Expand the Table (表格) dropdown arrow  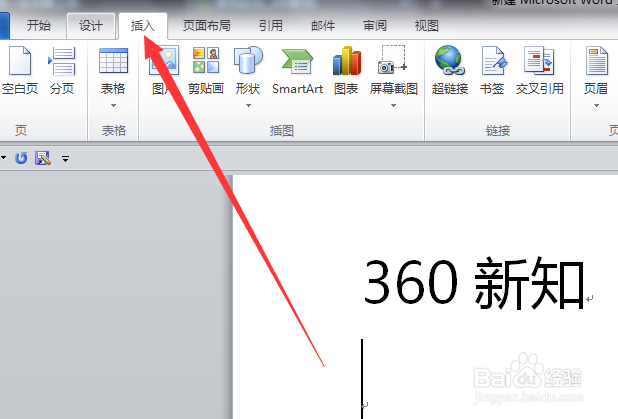[113, 105]
